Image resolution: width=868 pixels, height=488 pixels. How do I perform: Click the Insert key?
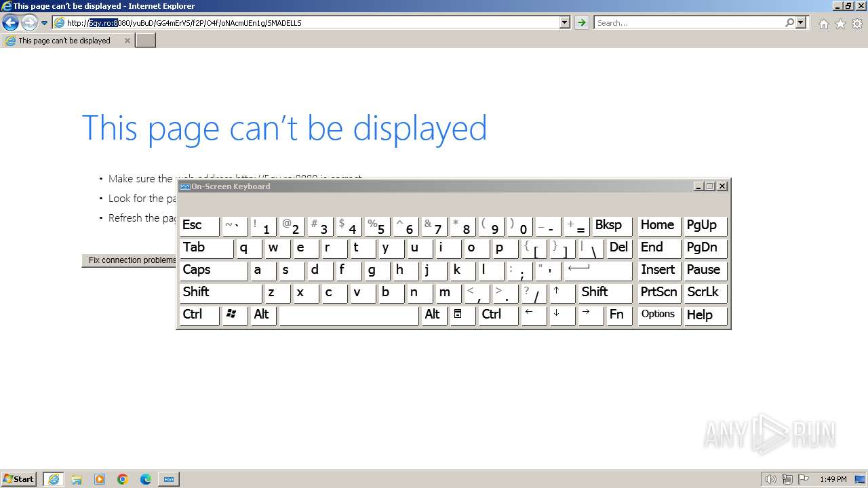pyautogui.click(x=659, y=270)
